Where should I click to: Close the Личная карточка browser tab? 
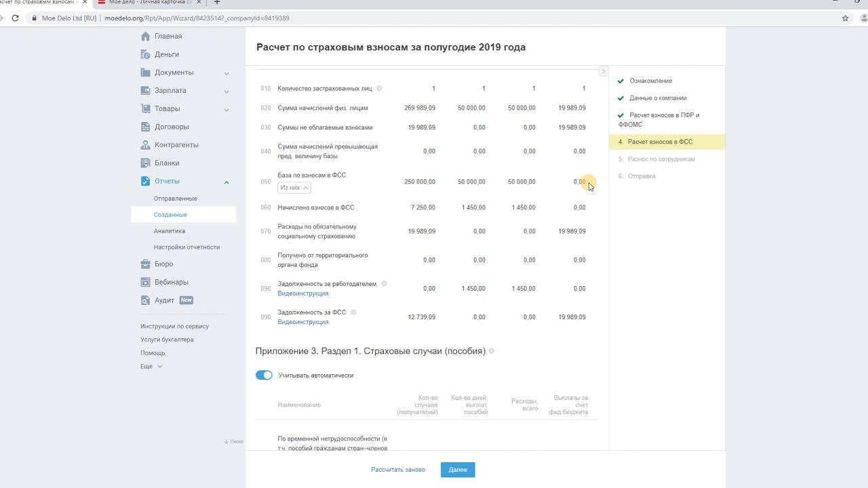tap(199, 3)
